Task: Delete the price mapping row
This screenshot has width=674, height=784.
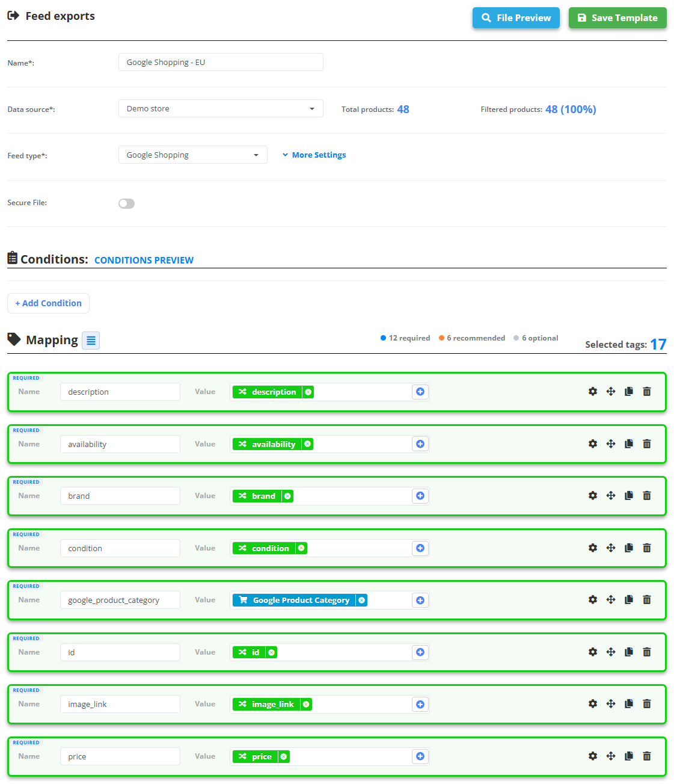Action: 647,756
